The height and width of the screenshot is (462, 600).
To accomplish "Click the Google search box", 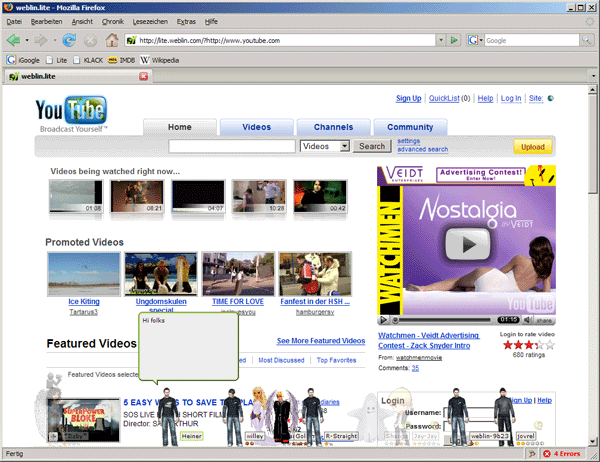I will click(532, 40).
